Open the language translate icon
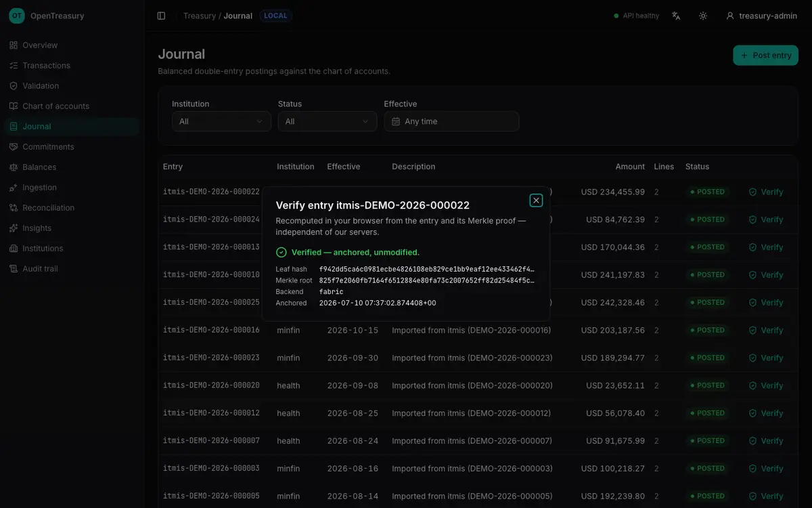The width and height of the screenshot is (812, 508). [676, 16]
